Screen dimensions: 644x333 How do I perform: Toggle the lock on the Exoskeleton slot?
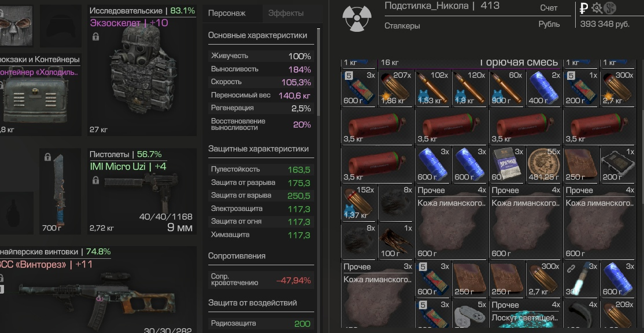pyautogui.click(x=95, y=38)
